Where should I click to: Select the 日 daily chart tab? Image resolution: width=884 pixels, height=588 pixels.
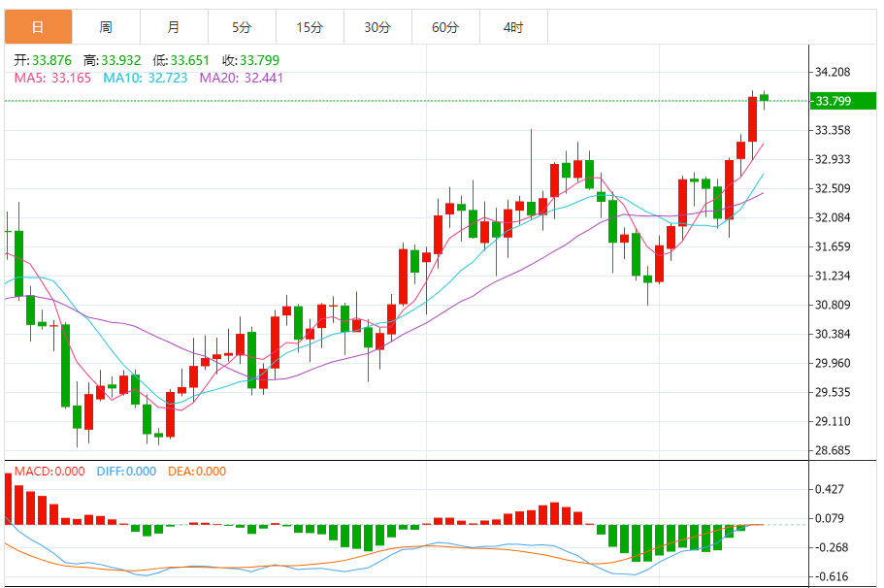pos(39,26)
